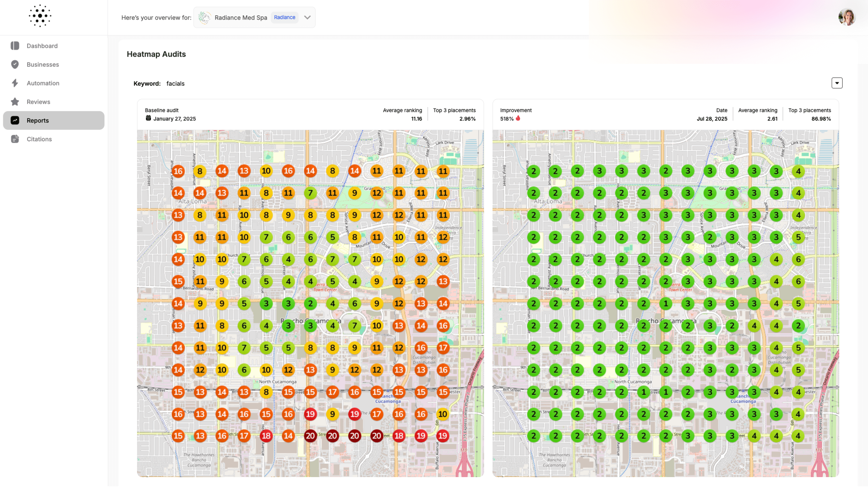Click the Radiance Med Spa logo thumbnail
The width and height of the screenshot is (868, 491).
[x=204, y=17]
